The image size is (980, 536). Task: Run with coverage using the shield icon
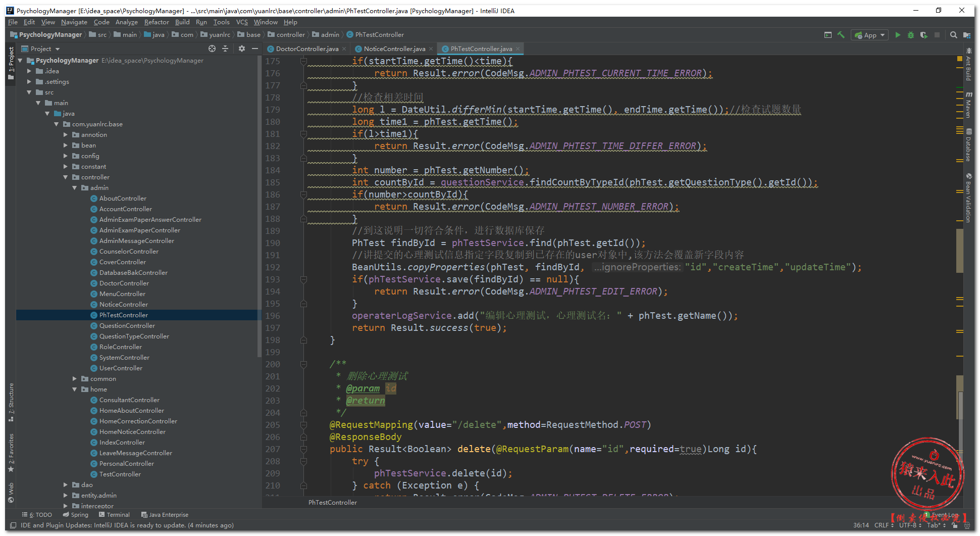pyautogui.click(x=923, y=35)
